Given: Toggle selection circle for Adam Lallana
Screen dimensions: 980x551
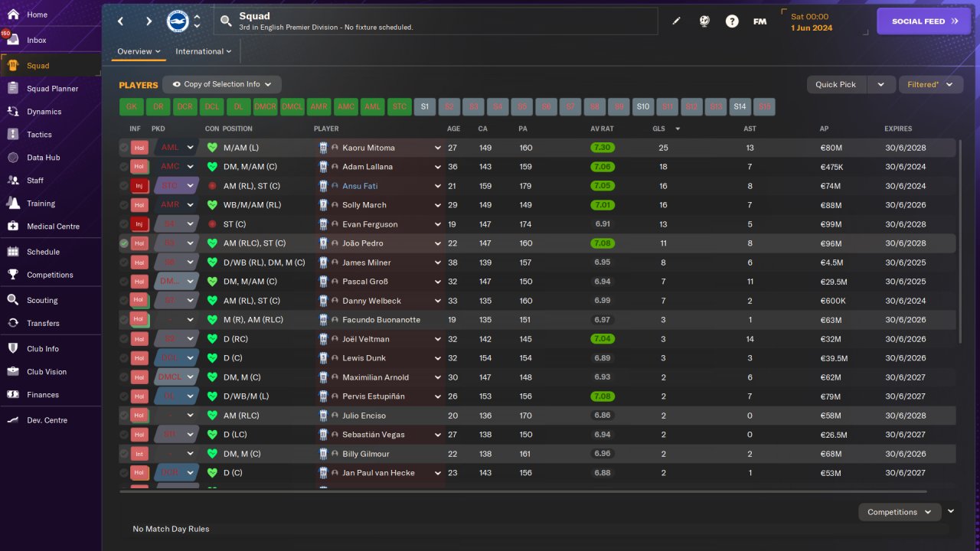Looking at the screenshot, I should click(124, 167).
